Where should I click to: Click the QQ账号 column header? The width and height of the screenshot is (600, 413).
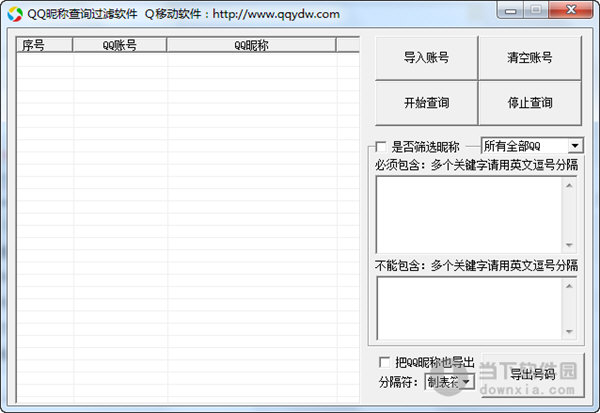pos(119,45)
